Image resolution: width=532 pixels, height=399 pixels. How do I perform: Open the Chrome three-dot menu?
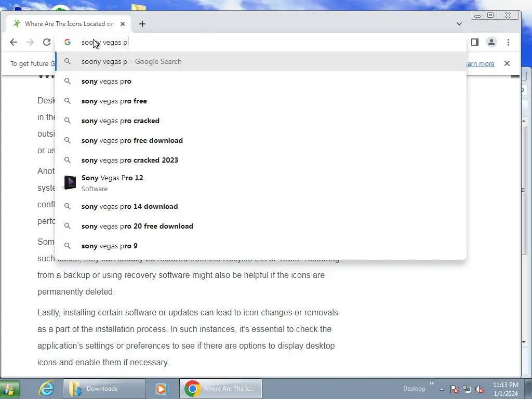(x=508, y=42)
